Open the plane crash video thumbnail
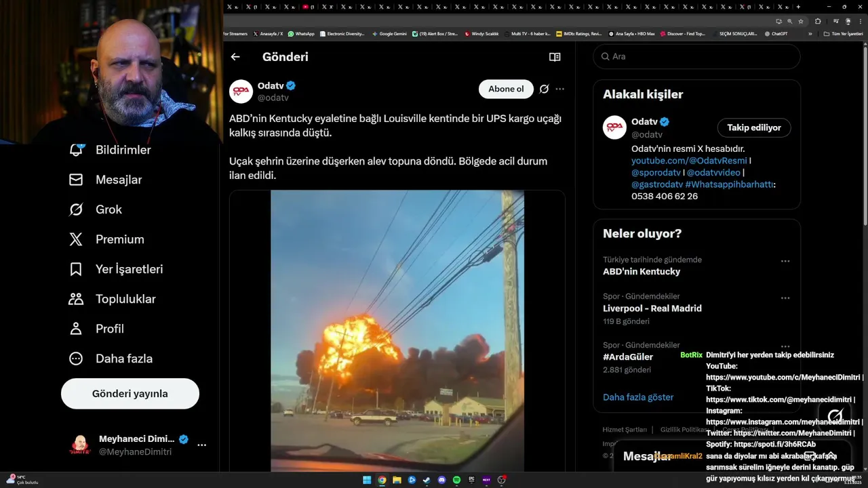This screenshot has width=868, height=488. click(397, 331)
